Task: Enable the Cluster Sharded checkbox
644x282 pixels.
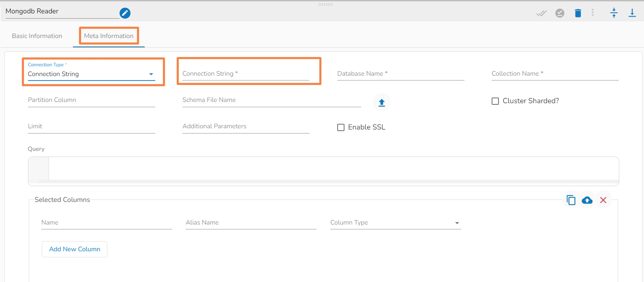Action: [x=495, y=101]
